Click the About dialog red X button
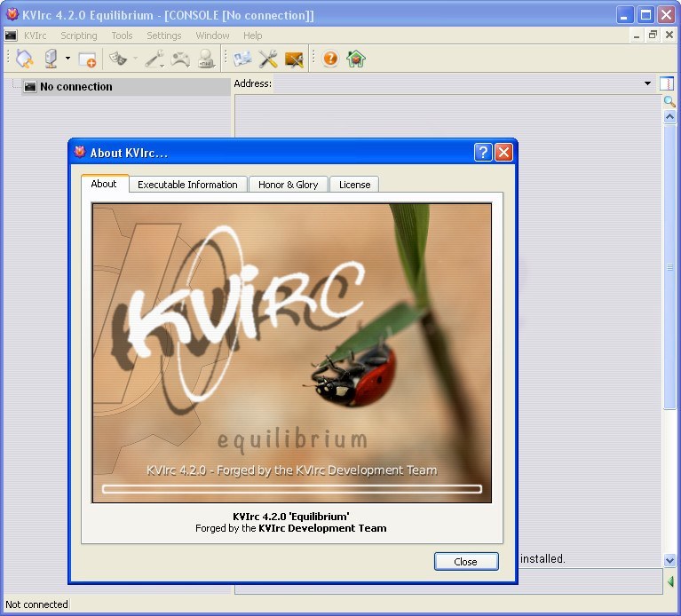This screenshot has width=681, height=616. coord(503,153)
